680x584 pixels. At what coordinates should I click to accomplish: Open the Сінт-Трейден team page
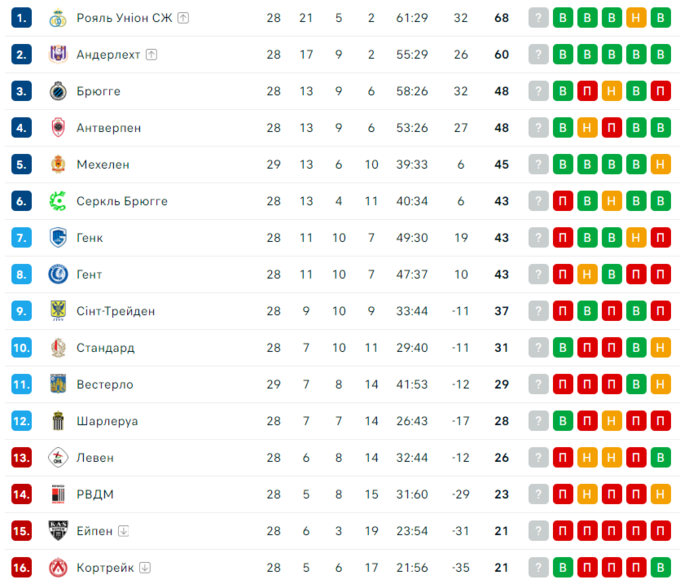tap(115, 311)
